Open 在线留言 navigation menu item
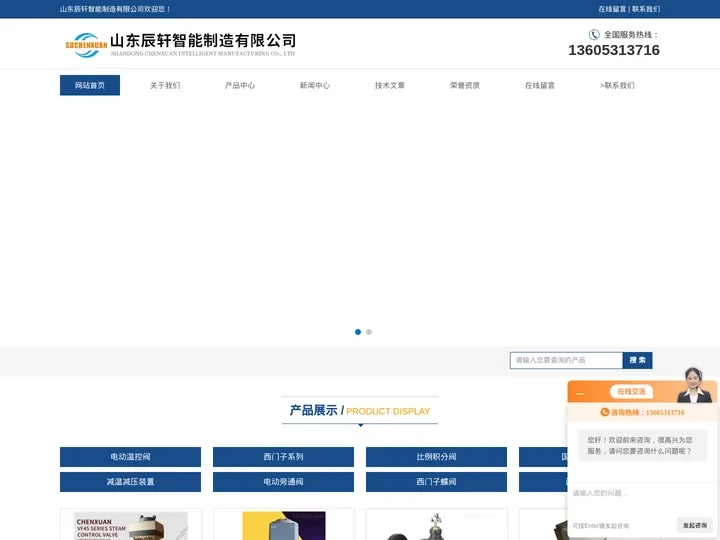720x540 pixels. tap(540, 85)
